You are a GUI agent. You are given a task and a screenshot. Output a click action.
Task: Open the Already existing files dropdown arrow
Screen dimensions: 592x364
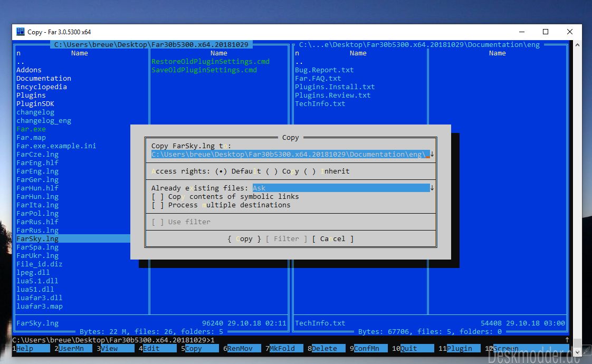point(432,188)
